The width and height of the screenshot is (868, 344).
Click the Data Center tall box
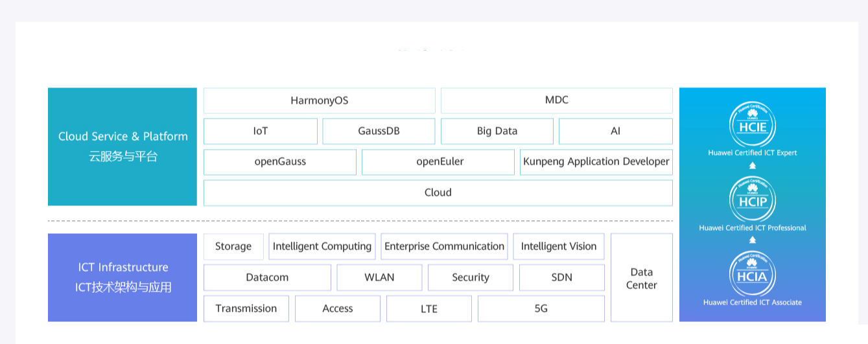(x=641, y=278)
